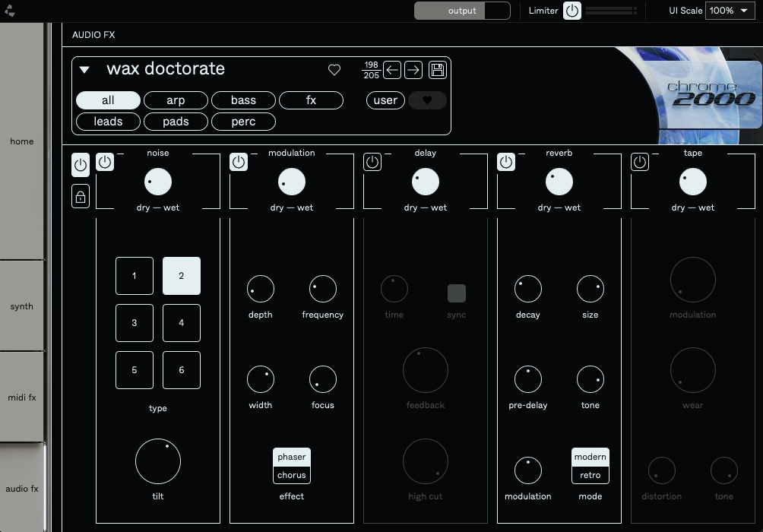Save the current preset
Screen dimensions: 763x532
(x=438, y=70)
